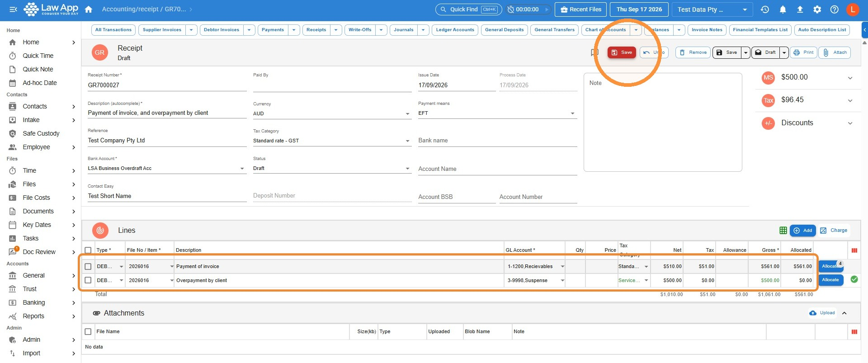The height and width of the screenshot is (363, 868).
Task: Open the Bank Account dropdown
Action: coord(167,168)
